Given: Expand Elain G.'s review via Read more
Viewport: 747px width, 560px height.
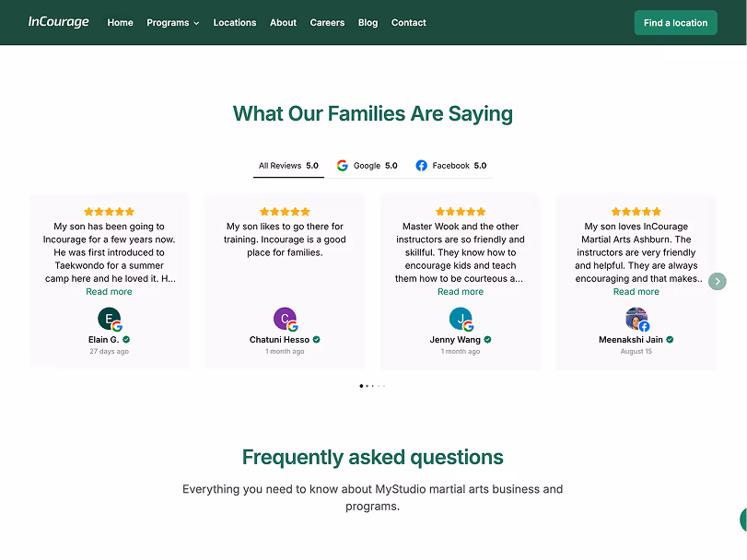Looking at the screenshot, I should (x=109, y=291).
